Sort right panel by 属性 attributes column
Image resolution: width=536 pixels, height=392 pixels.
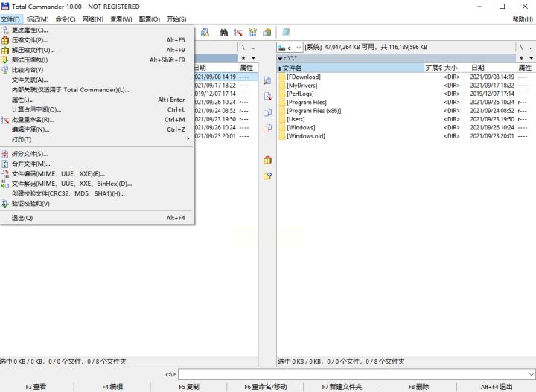[x=526, y=68]
